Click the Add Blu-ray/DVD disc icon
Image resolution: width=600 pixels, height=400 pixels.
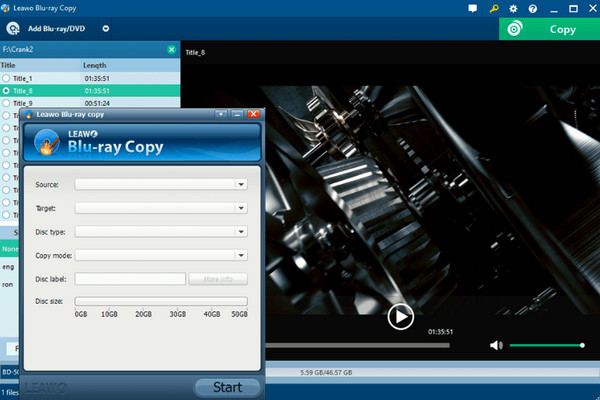tap(13, 28)
